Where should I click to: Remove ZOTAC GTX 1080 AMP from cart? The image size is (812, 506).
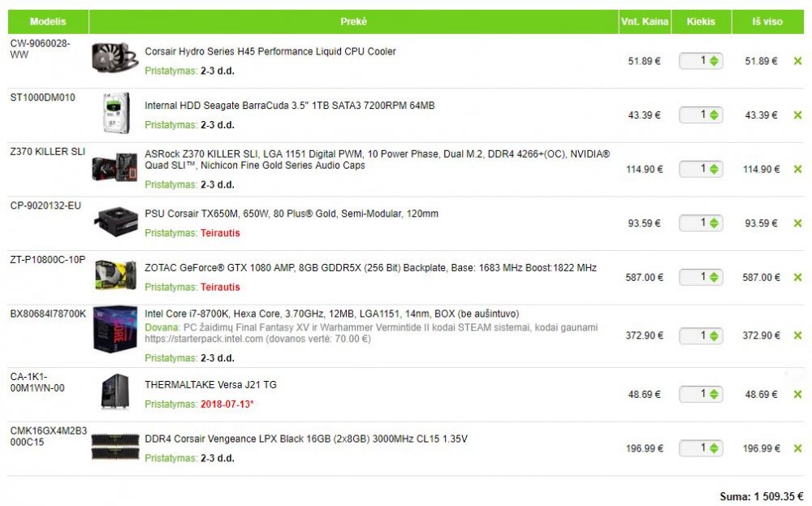797,277
